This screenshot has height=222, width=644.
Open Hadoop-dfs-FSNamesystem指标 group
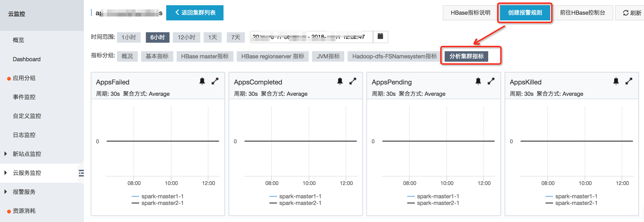394,56
